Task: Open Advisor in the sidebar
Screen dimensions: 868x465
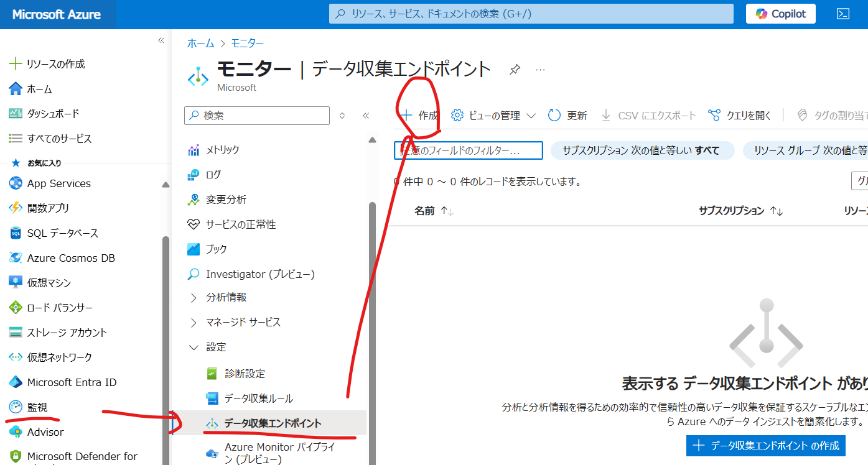Action: 36,432
